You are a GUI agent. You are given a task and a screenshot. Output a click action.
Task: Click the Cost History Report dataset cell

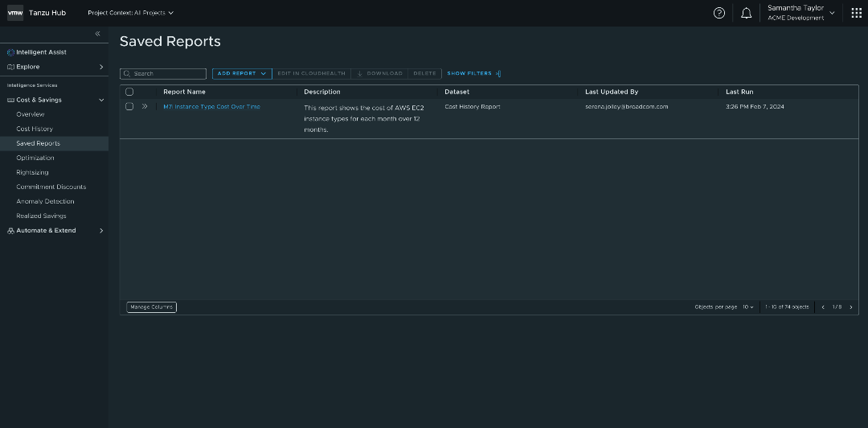(x=473, y=106)
